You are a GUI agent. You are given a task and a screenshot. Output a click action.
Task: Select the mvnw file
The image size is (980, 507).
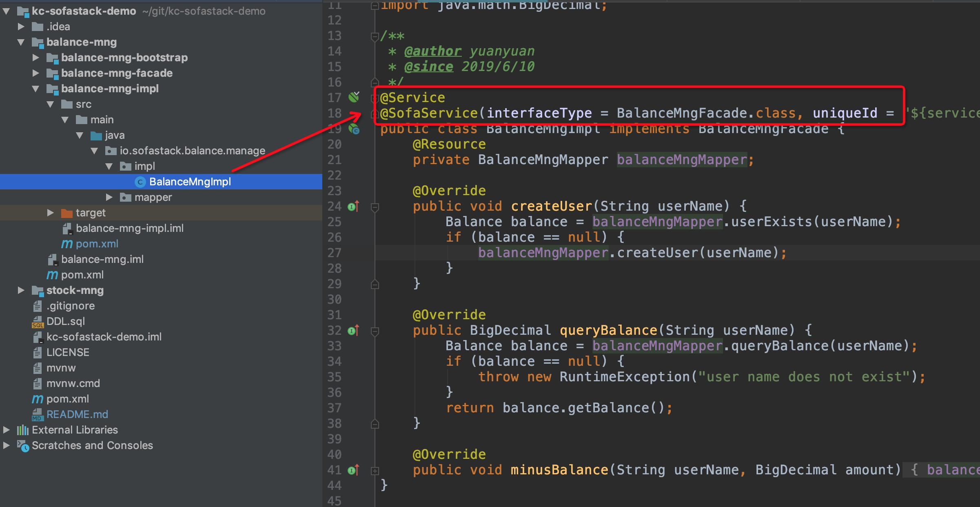click(x=61, y=368)
